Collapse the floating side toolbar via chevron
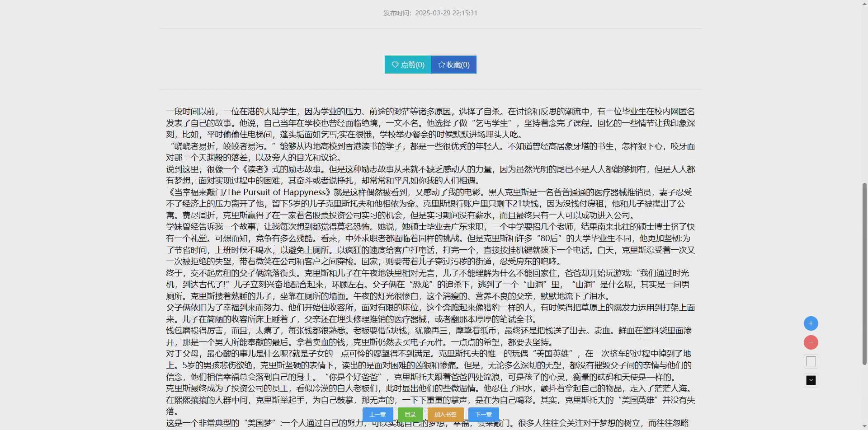This screenshot has width=868, height=430. [811, 380]
